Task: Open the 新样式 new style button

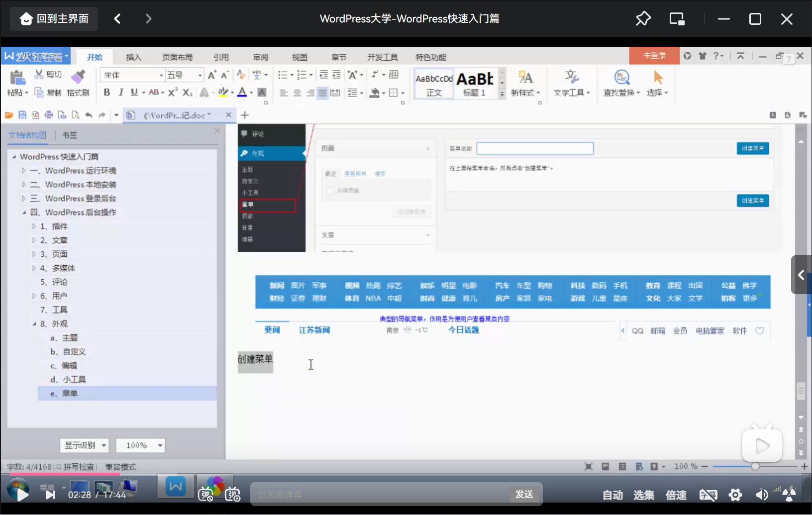Action: click(525, 84)
